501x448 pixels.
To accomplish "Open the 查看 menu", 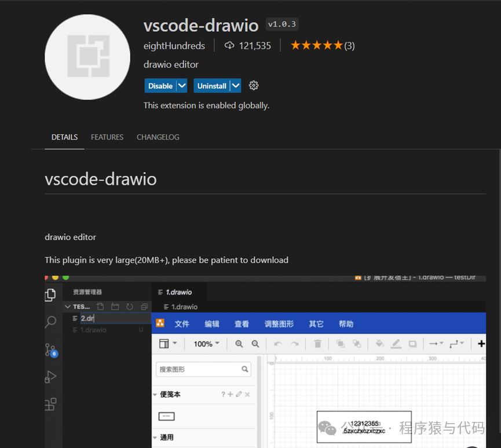I will (242, 324).
